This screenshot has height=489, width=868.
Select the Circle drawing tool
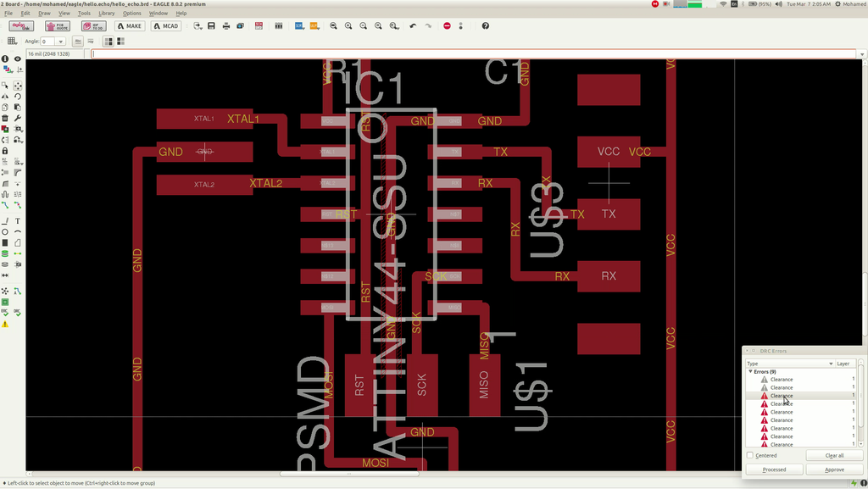(x=5, y=231)
